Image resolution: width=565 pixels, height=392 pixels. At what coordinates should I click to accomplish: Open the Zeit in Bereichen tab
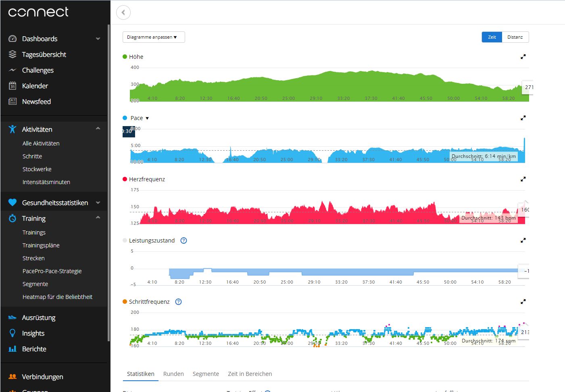point(250,374)
